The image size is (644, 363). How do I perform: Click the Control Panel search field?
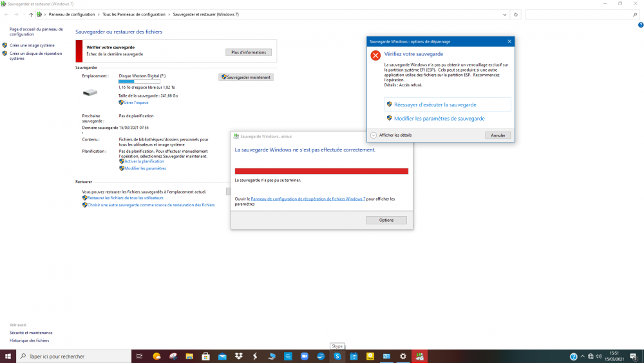click(x=579, y=14)
